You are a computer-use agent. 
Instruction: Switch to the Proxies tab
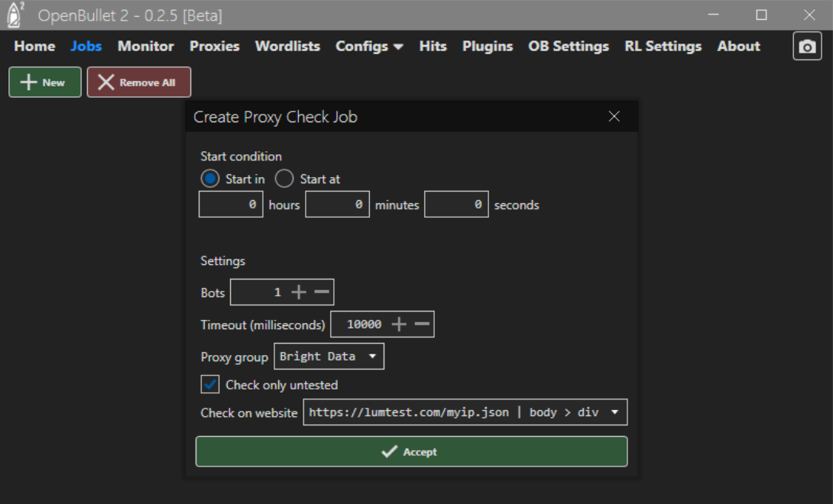click(215, 47)
